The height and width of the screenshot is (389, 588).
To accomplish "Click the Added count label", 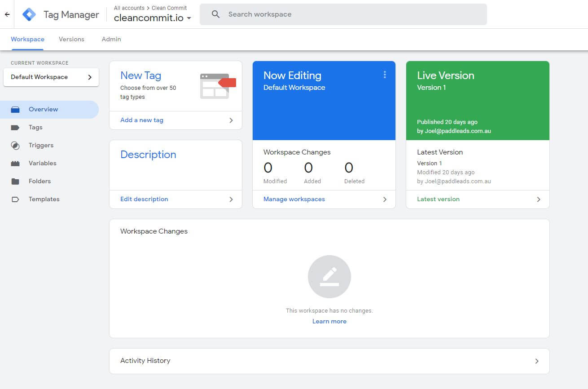I will click(312, 181).
